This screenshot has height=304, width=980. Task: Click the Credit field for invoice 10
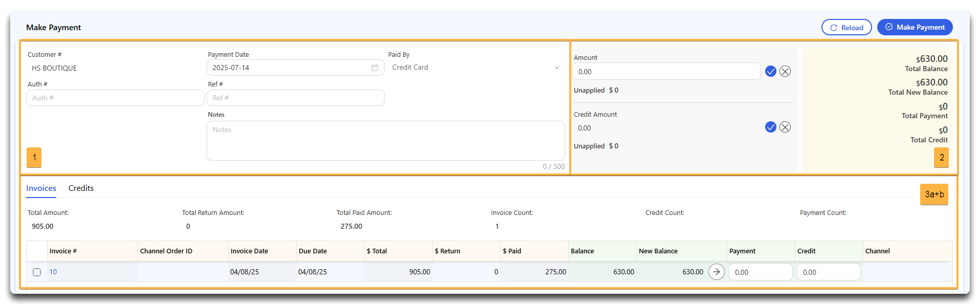click(829, 272)
